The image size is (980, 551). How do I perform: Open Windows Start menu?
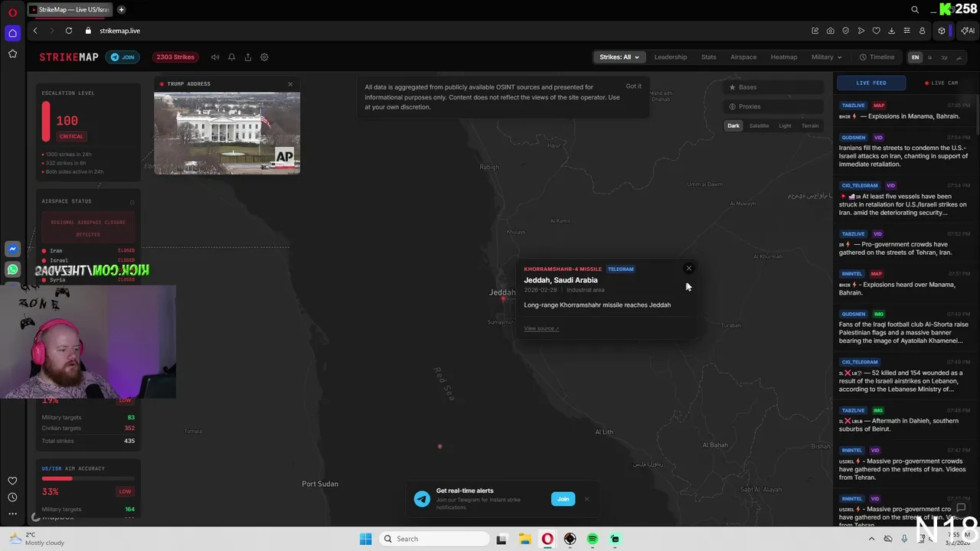click(x=365, y=539)
